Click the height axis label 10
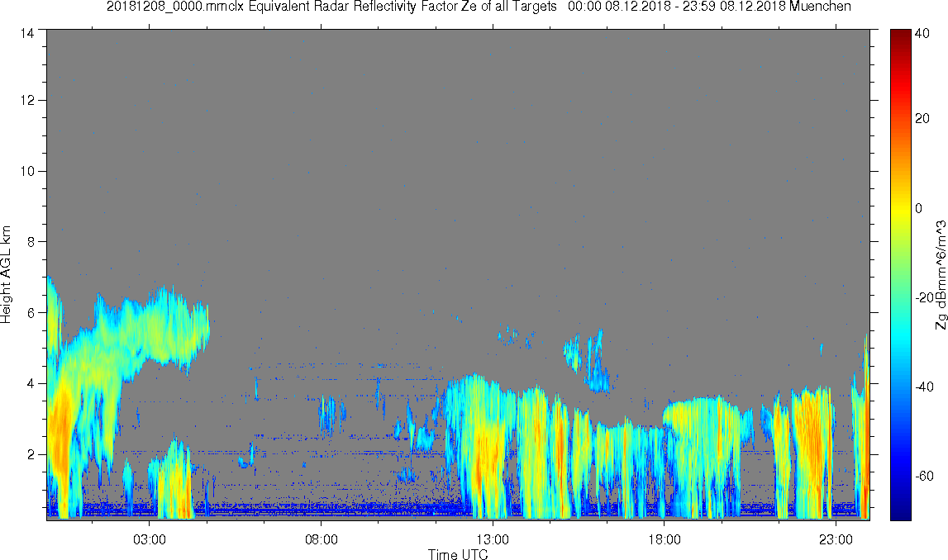The width and height of the screenshot is (948, 560). point(26,171)
